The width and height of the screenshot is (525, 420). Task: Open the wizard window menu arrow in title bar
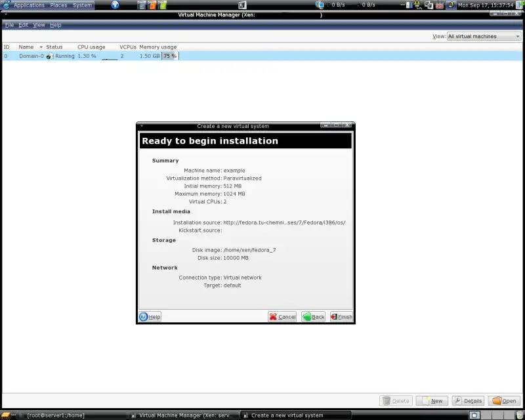pyautogui.click(x=142, y=126)
